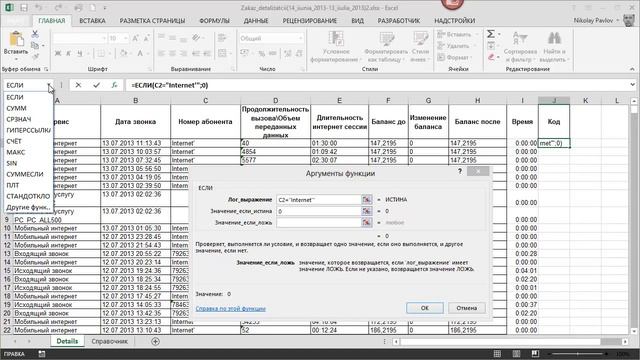Open Conditional Formatting (Условное форматирование)
The width and height of the screenshot is (640, 360).
click(x=336, y=47)
